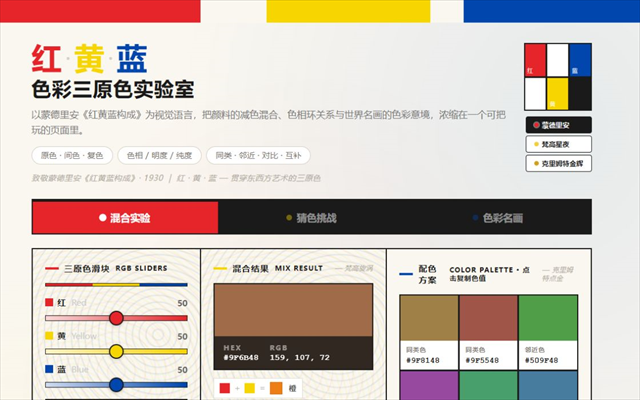Screen dimensions: 640x400
Task: Click the 致敬蒙德里安 1930 caption line
Action: point(176,178)
